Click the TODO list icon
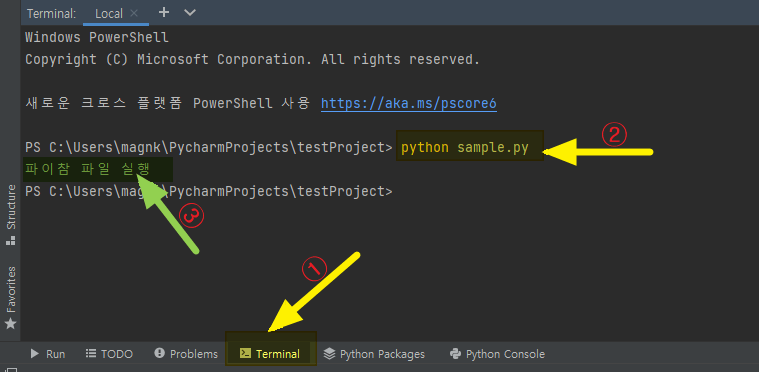Screen dimensions: 759x372 point(91,354)
